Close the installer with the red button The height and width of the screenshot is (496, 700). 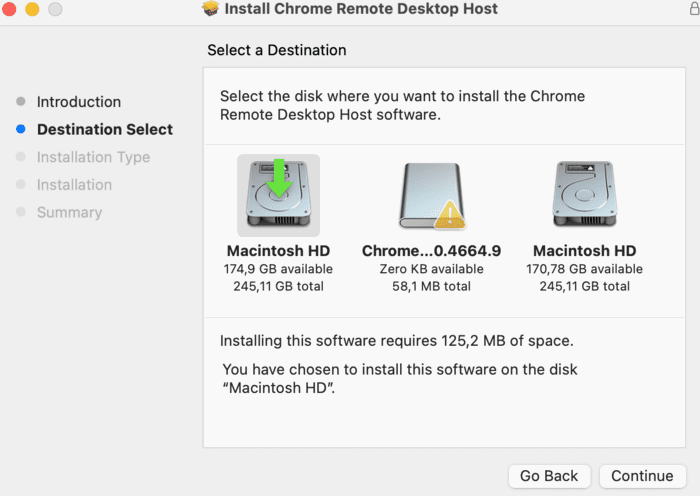[x=9, y=9]
